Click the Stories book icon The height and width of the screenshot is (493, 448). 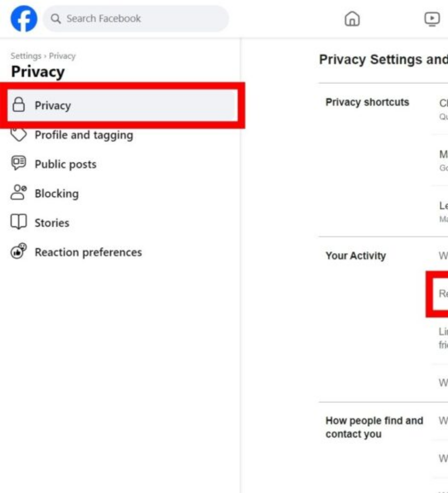tap(18, 222)
